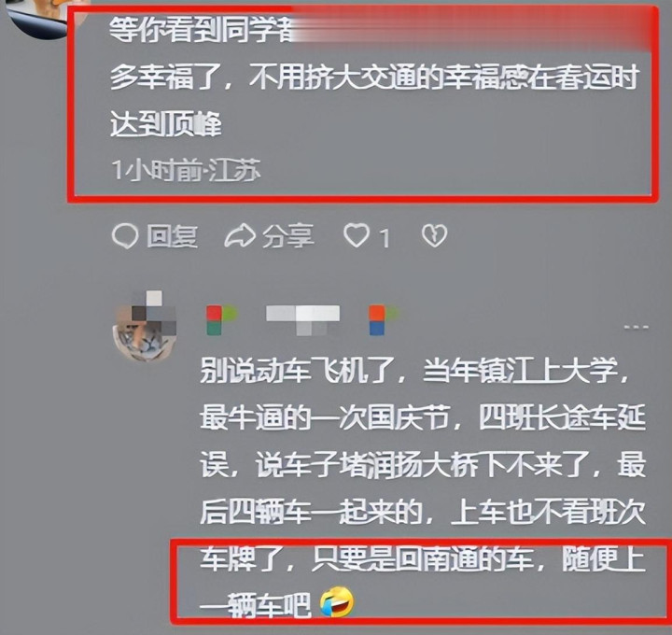This screenshot has width=672, height=635.
Task: Select the comment line 多幸福了，不用挤大交通
Action: point(375,78)
